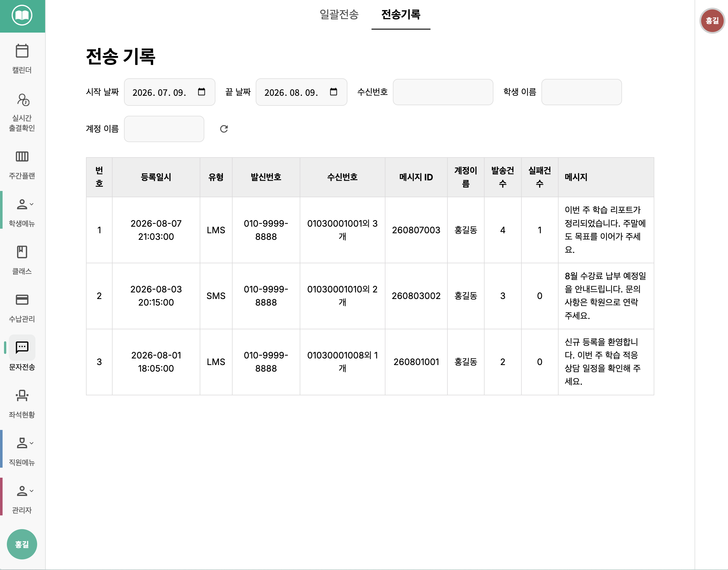Open the 캘린더 calendar icon in sidebar
728x570 pixels.
pyautogui.click(x=22, y=51)
